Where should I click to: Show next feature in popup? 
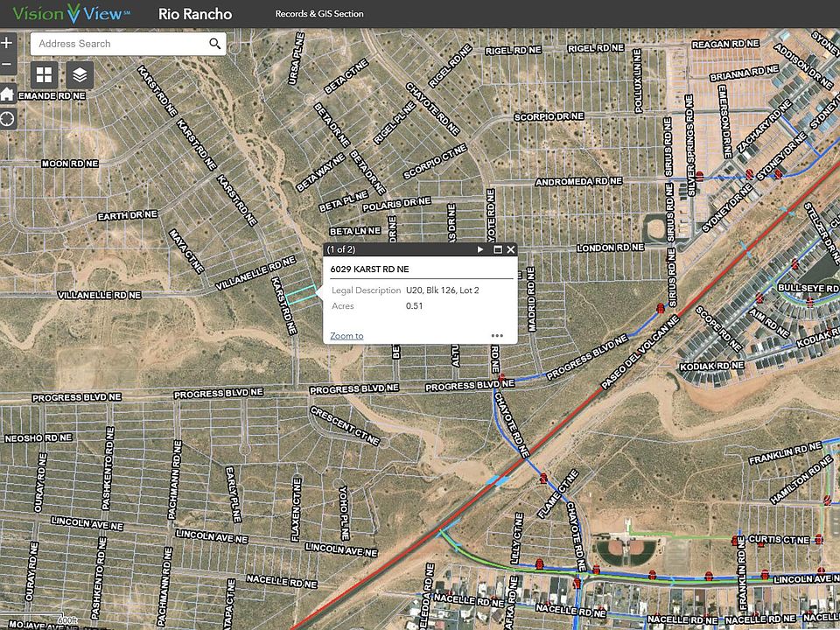[x=480, y=249]
